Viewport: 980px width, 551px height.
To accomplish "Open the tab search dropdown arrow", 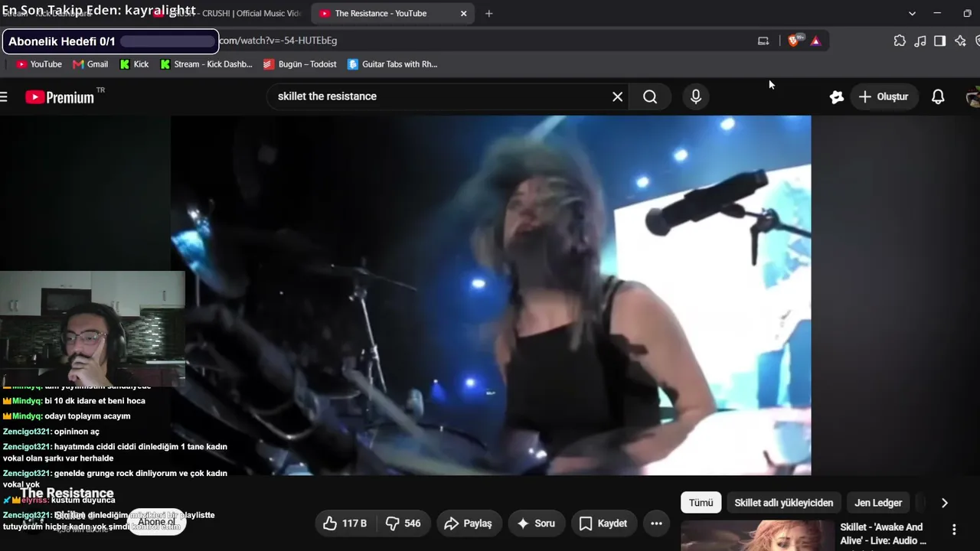I will (x=912, y=14).
